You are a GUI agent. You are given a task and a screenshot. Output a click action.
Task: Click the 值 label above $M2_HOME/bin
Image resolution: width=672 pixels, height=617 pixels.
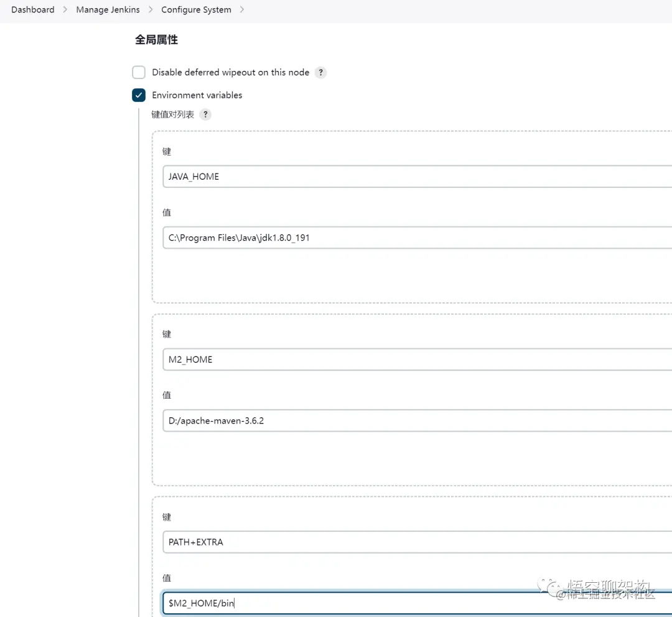[x=167, y=578]
